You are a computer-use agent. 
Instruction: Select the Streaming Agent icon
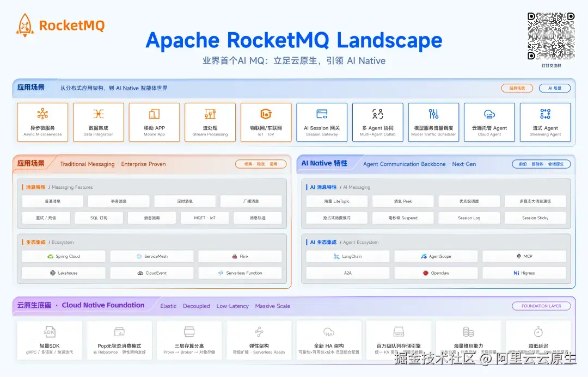(x=545, y=114)
